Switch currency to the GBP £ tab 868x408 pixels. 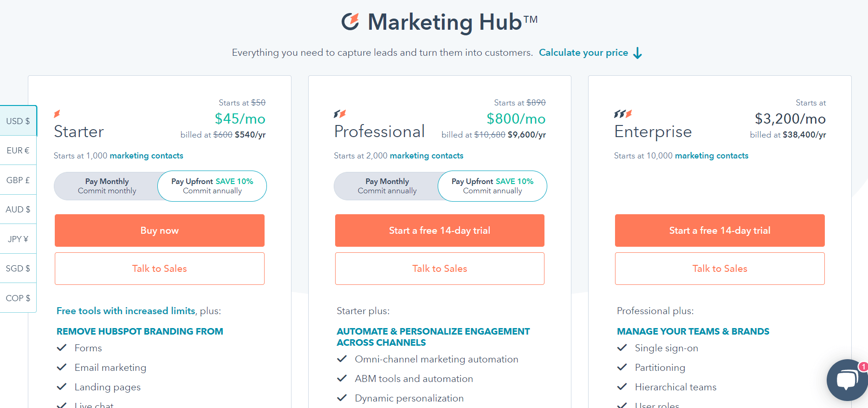click(x=18, y=180)
